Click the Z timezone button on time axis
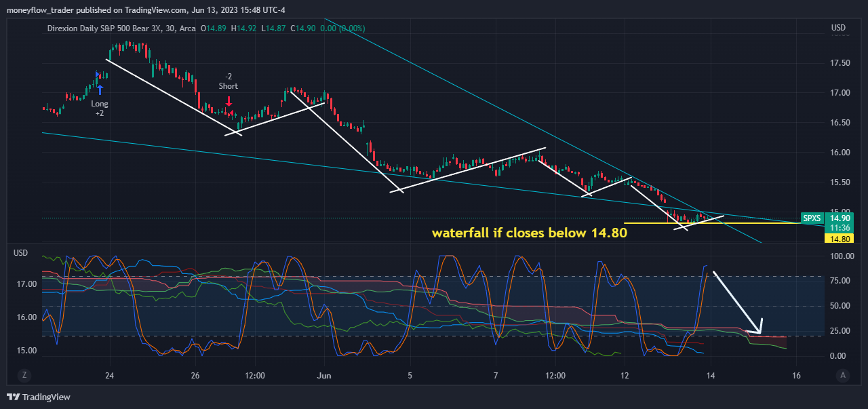The width and height of the screenshot is (868, 409). point(24,375)
